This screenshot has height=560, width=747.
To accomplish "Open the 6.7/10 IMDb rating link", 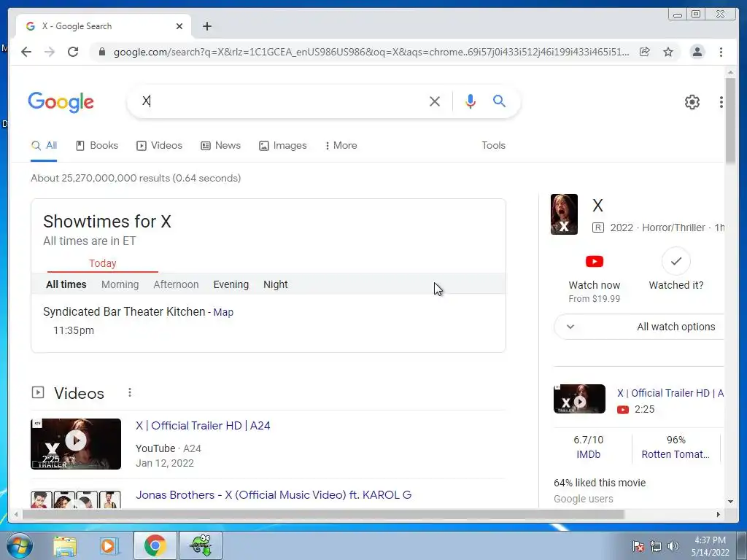I will [x=589, y=447].
